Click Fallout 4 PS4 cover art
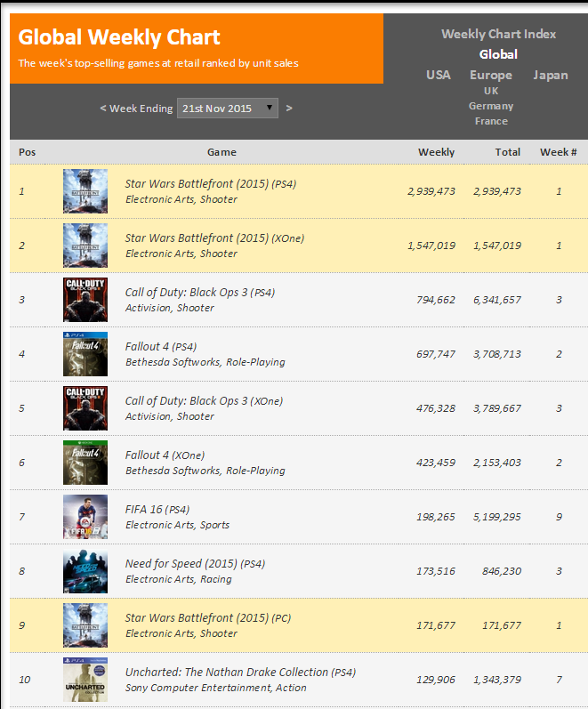588x709 pixels. (85, 354)
